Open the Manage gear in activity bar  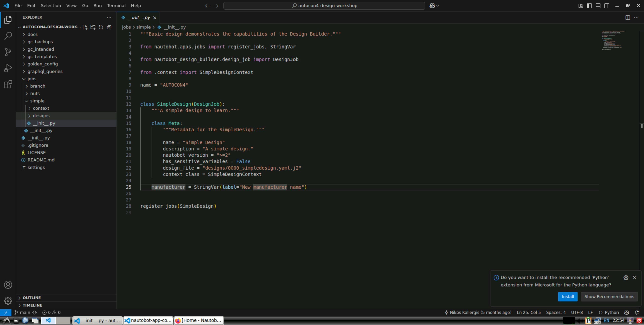tap(8, 301)
